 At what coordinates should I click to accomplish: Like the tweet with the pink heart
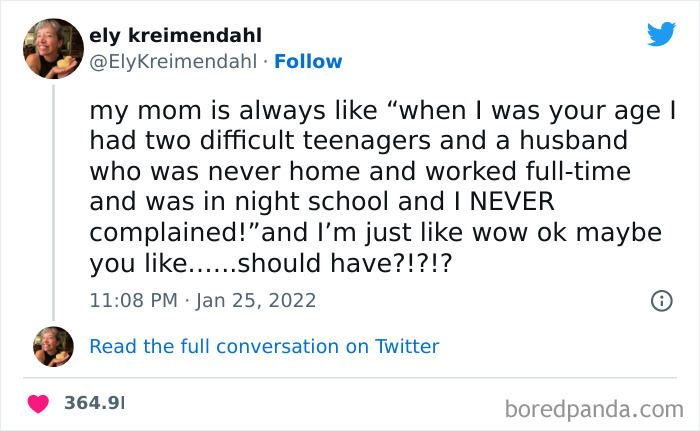(39, 403)
